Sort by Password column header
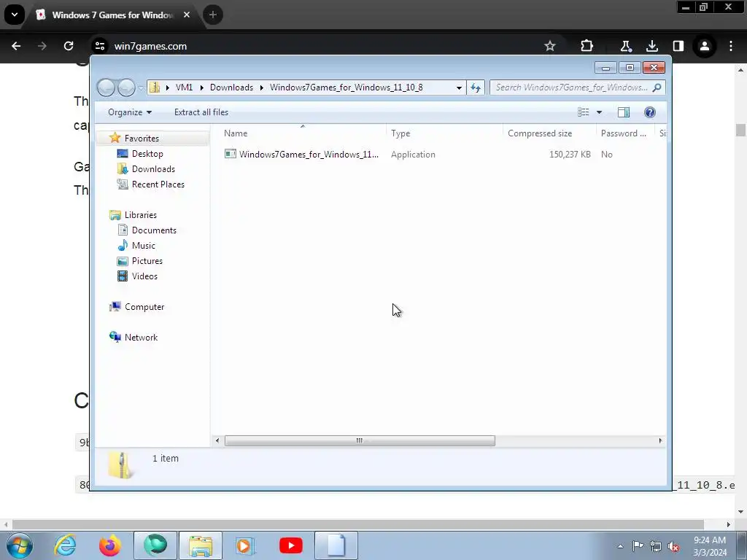The width and height of the screenshot is (747, 560). tap(624, 133)
